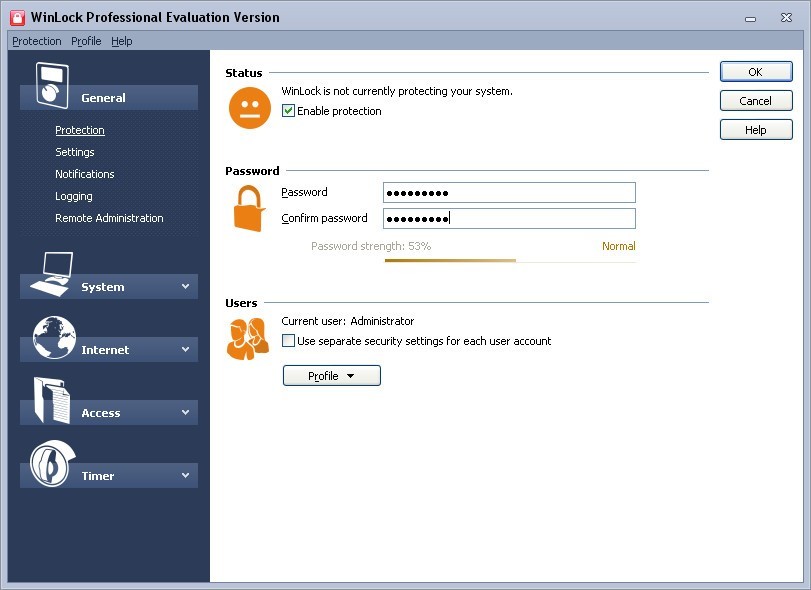Click the System computer icon

[x=52, y=274]
